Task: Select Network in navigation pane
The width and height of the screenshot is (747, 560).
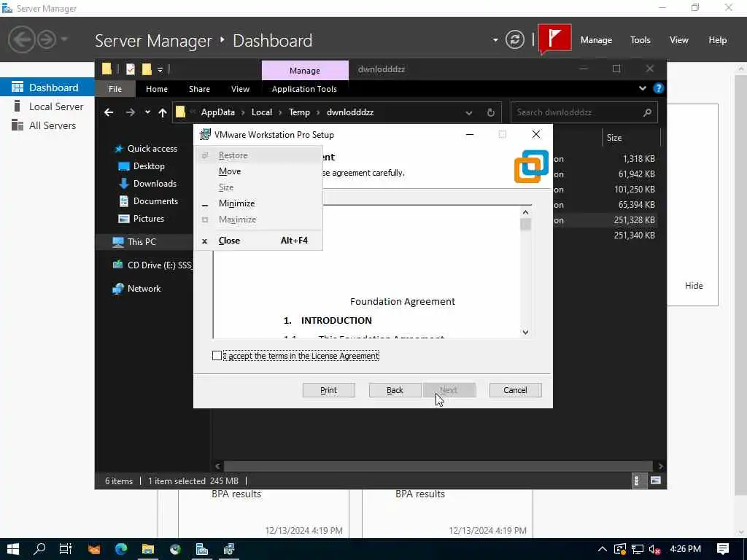Action: pos(144,289)
